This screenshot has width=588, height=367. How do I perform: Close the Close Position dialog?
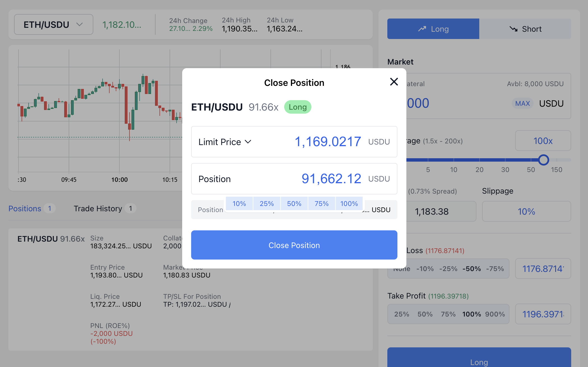pyautogui.click(x=394, y=82)
